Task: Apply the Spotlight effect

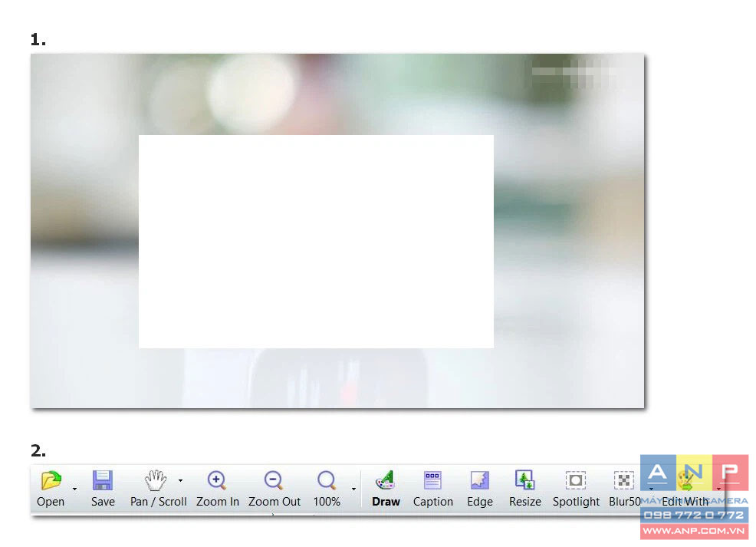Action: [x=576, y=489]
